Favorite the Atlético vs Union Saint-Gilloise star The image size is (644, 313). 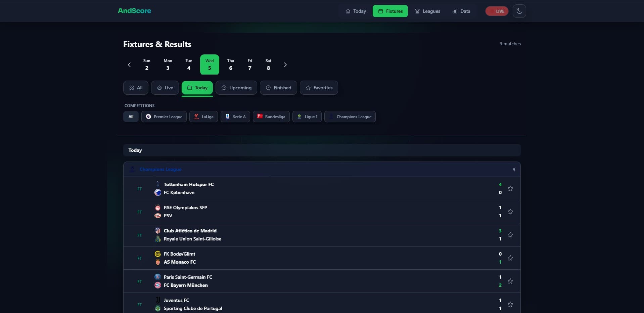[510, 235]
